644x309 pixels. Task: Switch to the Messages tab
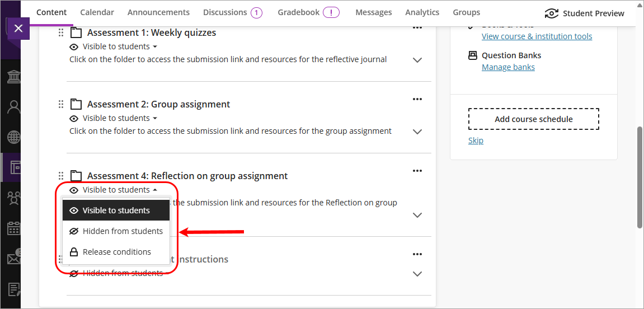[x=373, y=12]
